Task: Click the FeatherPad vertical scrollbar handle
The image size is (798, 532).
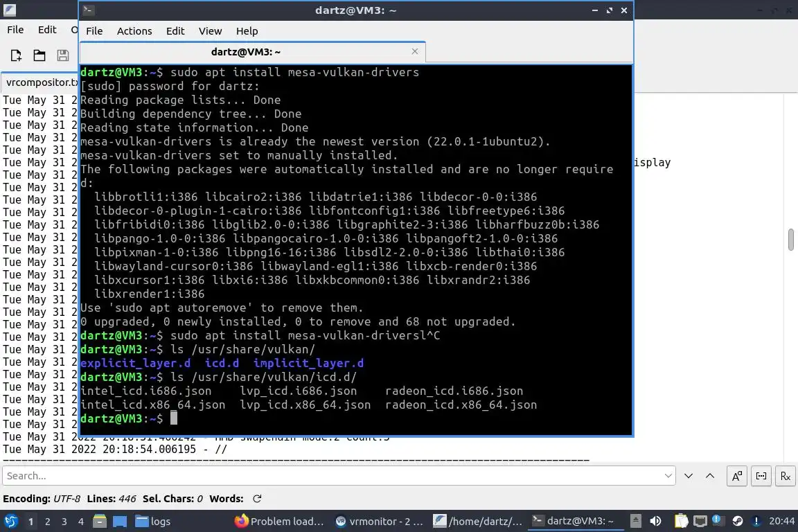Action: point(791,240)
